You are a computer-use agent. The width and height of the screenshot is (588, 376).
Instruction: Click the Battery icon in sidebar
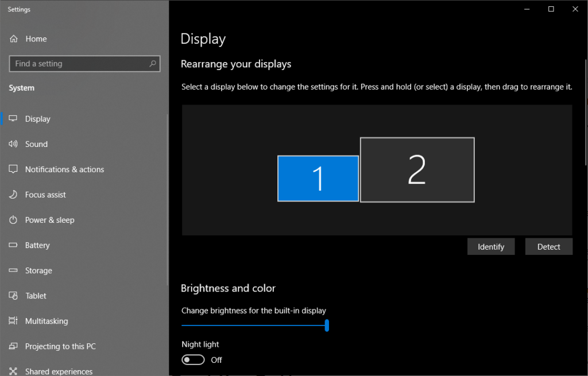click(14, 245)
